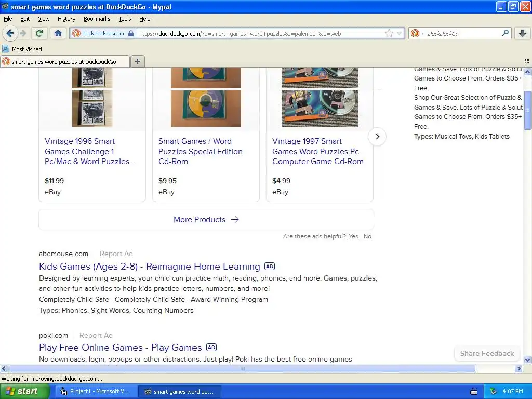The width and height of the screenshot is (532, 399).
Task: Click the $9.95 price text
Action: coord(168,181)
